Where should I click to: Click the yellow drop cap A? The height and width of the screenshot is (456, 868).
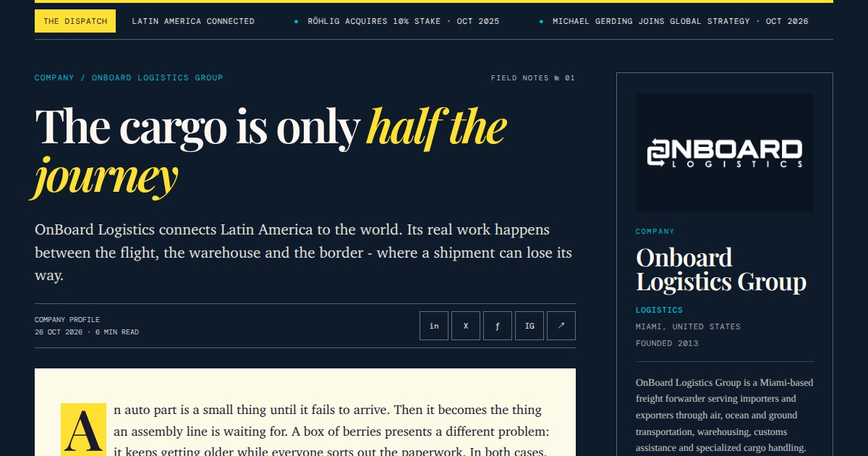[x=84, y=429]
